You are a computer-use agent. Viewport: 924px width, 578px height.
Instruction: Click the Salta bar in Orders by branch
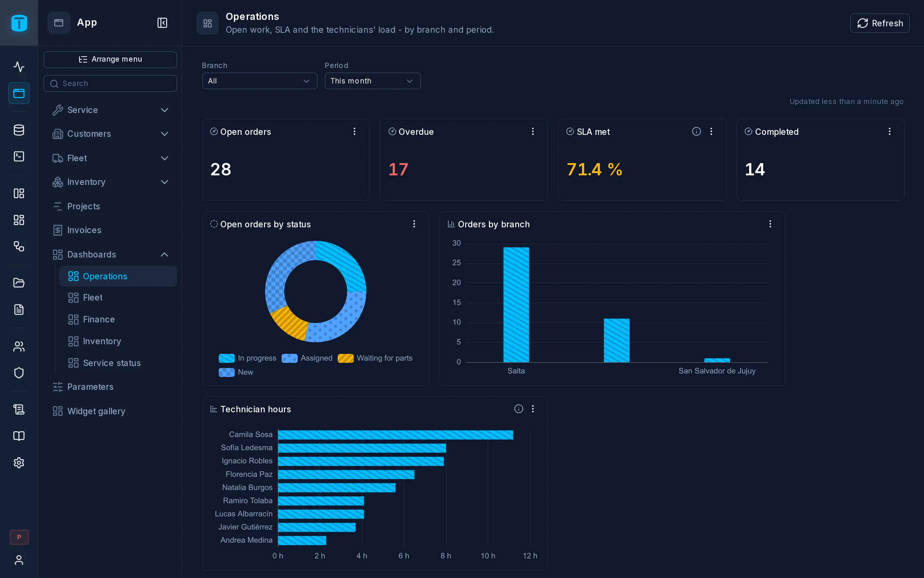pyautogui.click(x=516, y=305)
